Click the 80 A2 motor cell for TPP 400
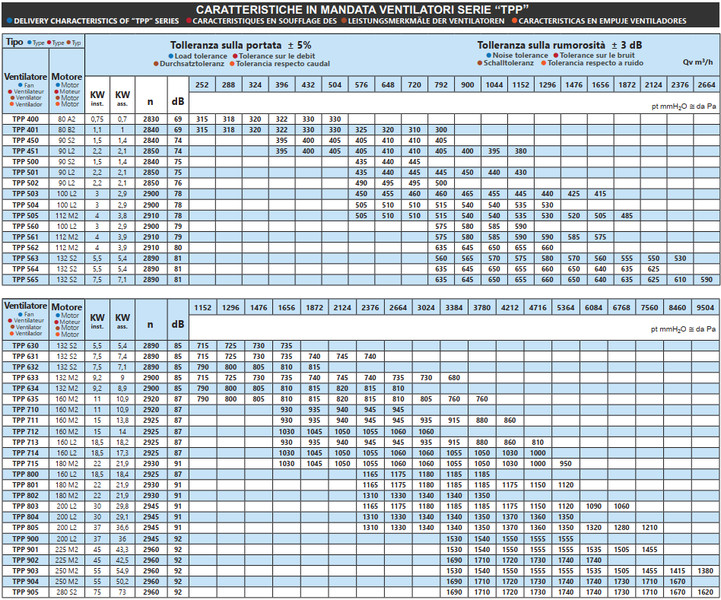Viewport: 721px width, 600px height. click(x=67, y=119)
